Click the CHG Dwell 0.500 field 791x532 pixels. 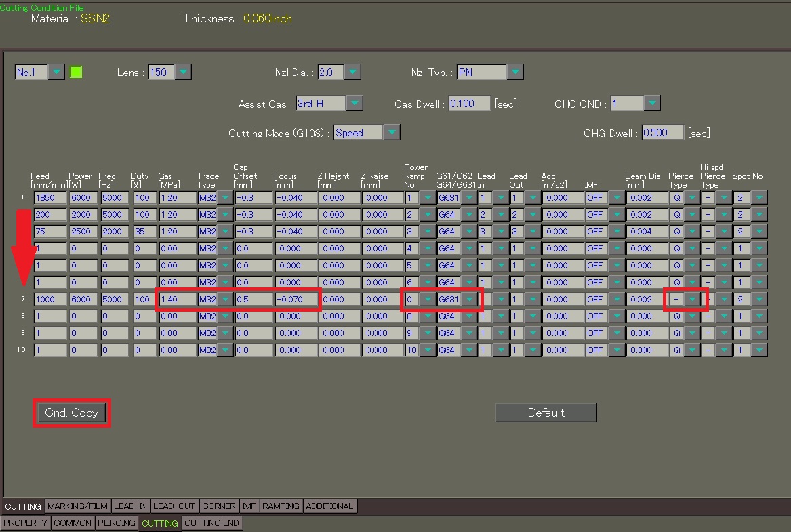tap(662, 133)
